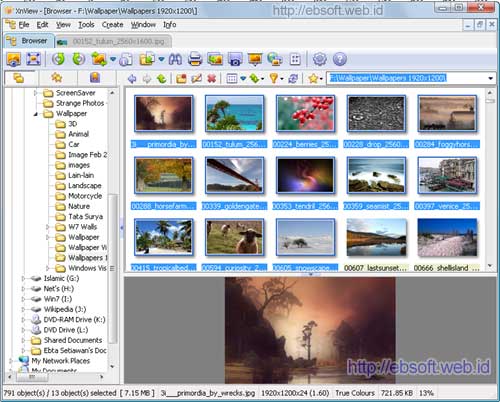Click the Fullscreen toolbar icon

[33, 59]
